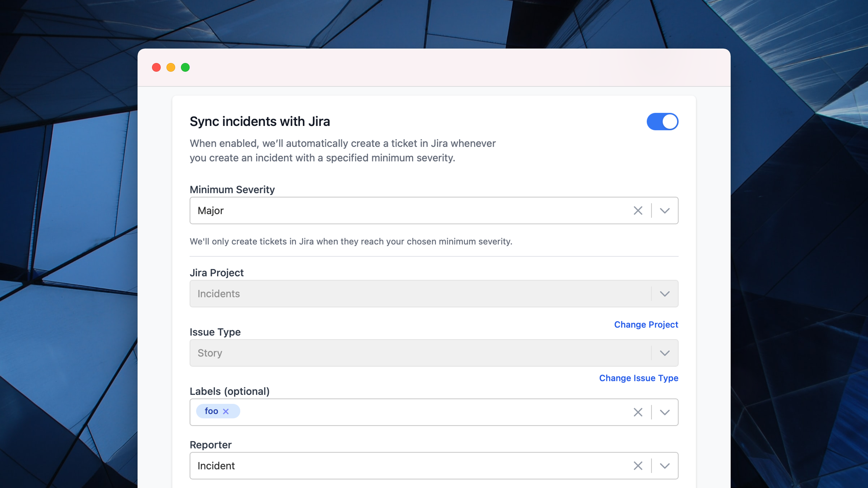Click the Minimum Severity field showing Major
Screen dimensions: 868x488
[434, 211]
